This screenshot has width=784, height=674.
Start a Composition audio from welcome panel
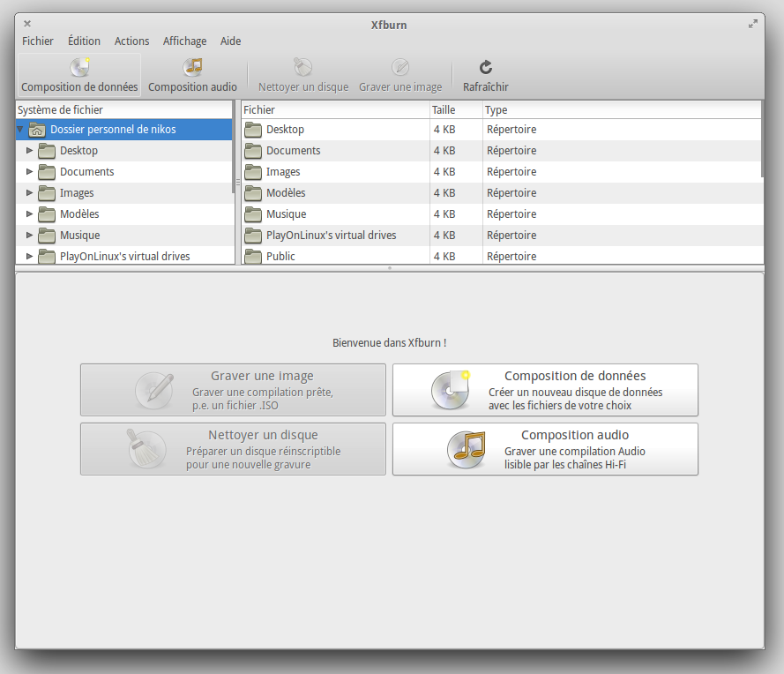pyautogui.click(x=545, y=449)
